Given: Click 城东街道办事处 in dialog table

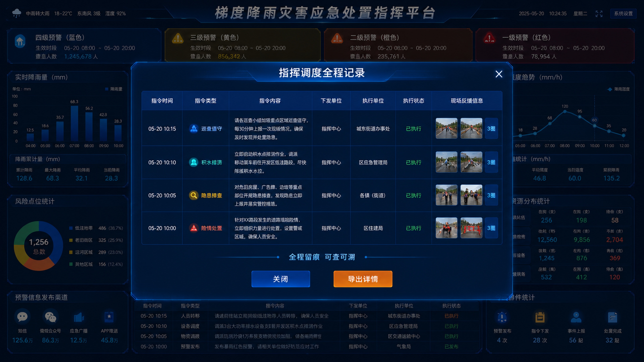Looking at the screenshot, I should 373,129.
